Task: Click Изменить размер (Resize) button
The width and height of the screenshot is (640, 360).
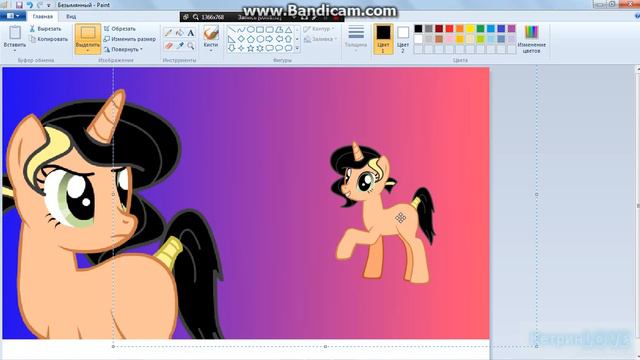Action: 130,39
